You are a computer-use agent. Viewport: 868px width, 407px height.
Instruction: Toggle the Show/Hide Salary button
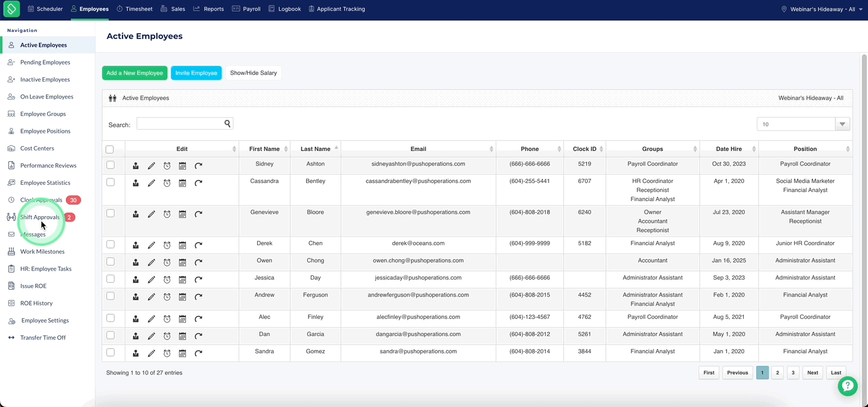[x=254, y=73]
